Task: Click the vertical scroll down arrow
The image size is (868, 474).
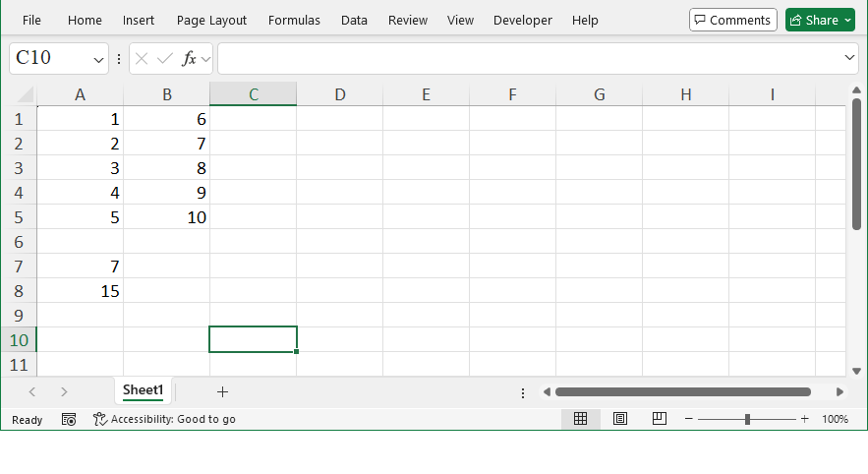Action: pyautogui.click(x=856, y=371)
